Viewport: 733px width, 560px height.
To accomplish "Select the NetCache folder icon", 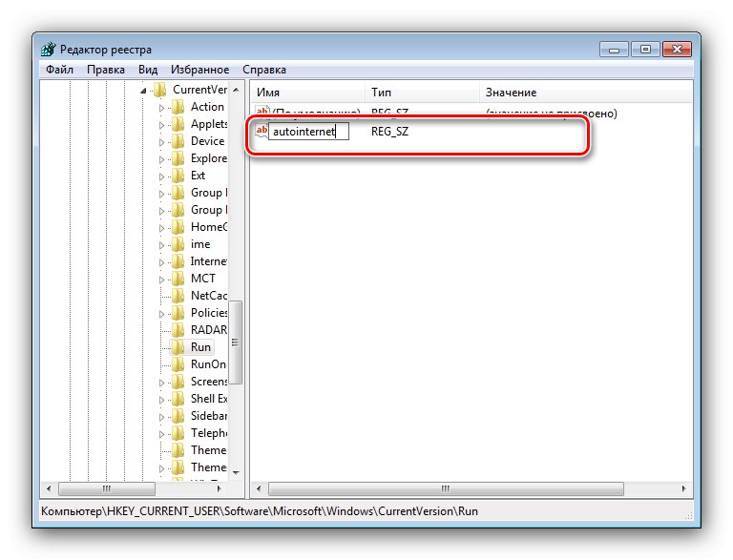I will tap(178, 296).
